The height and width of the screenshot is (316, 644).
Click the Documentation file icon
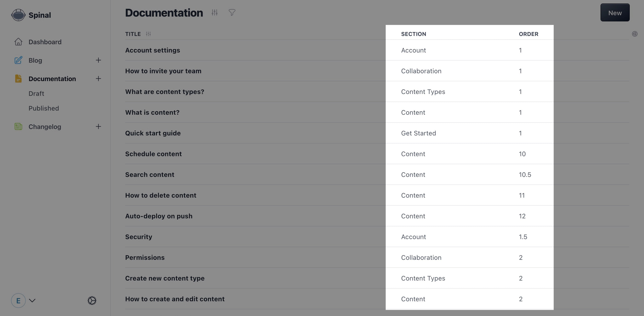[x=18, y=79]
